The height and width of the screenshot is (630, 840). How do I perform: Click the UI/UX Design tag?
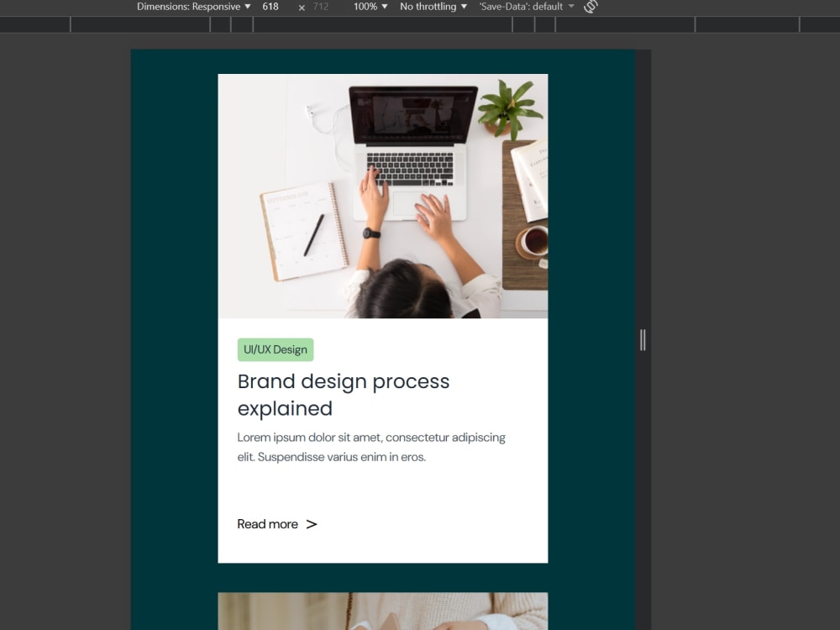coord(276,349)
